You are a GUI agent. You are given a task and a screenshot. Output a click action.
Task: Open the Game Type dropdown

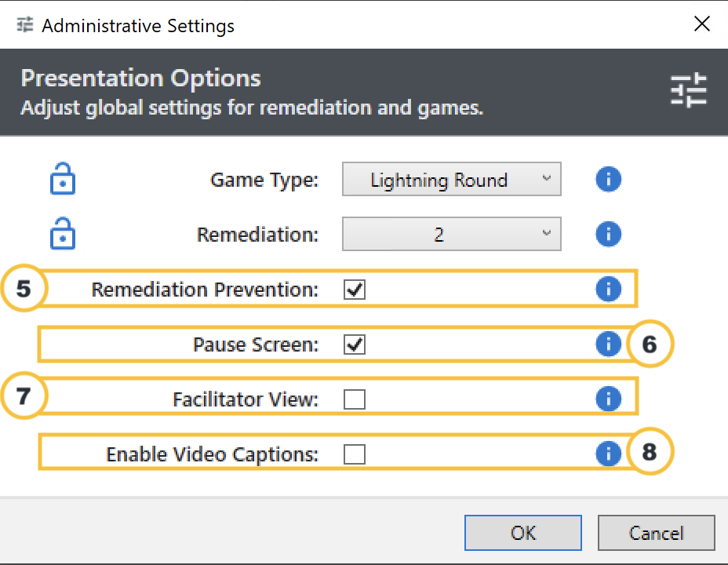point(451,180)
